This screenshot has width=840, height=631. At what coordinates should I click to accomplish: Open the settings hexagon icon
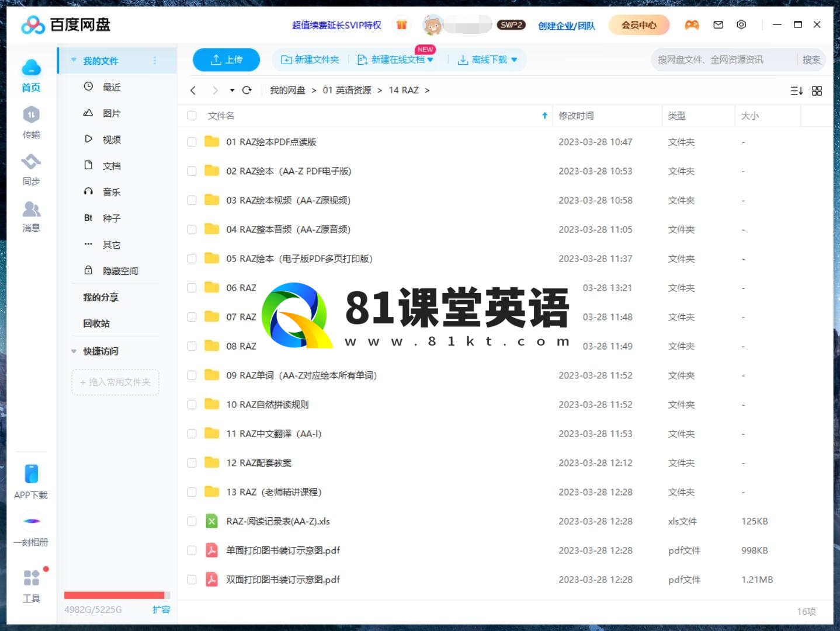point(741,25)
